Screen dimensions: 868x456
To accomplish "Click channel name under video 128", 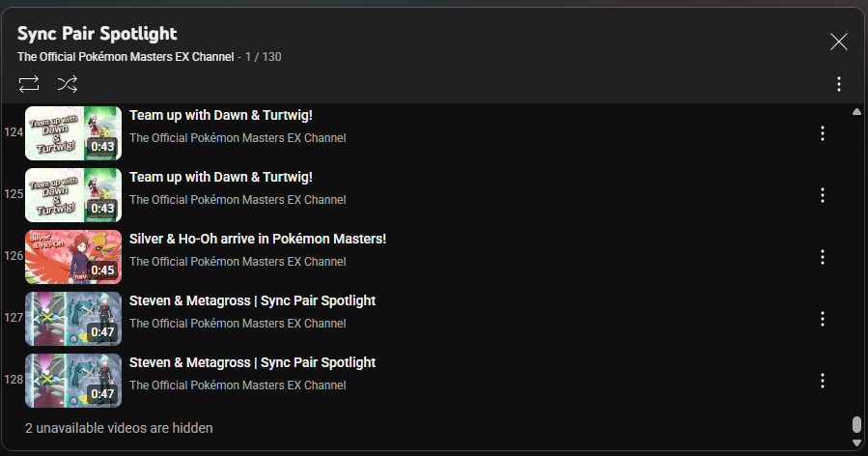I will coord(238,385).
